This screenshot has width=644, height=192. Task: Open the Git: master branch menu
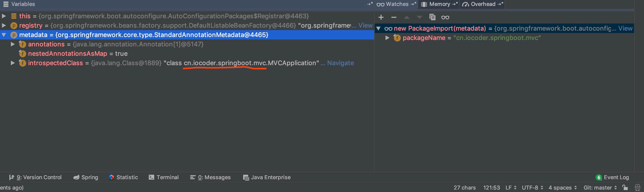600,188
